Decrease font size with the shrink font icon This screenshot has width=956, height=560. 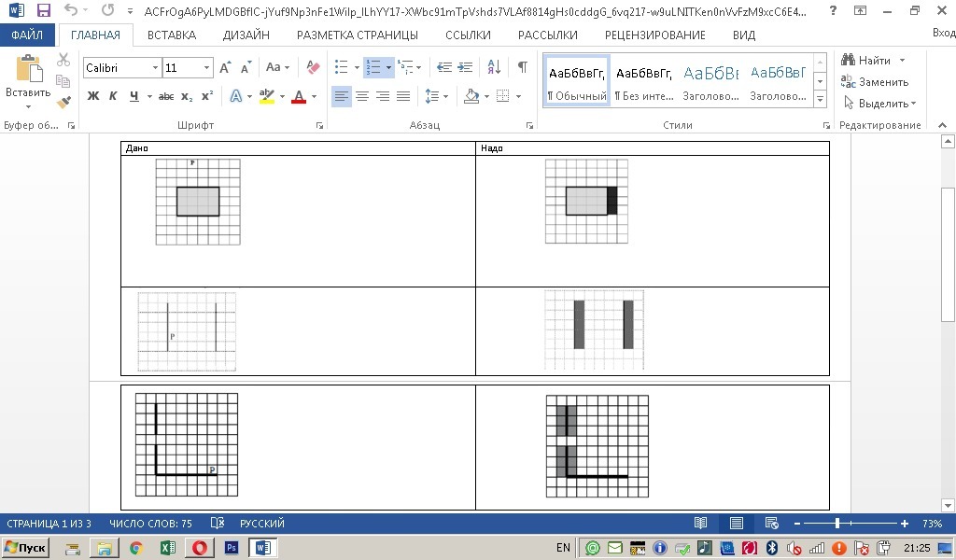(246, 67)
